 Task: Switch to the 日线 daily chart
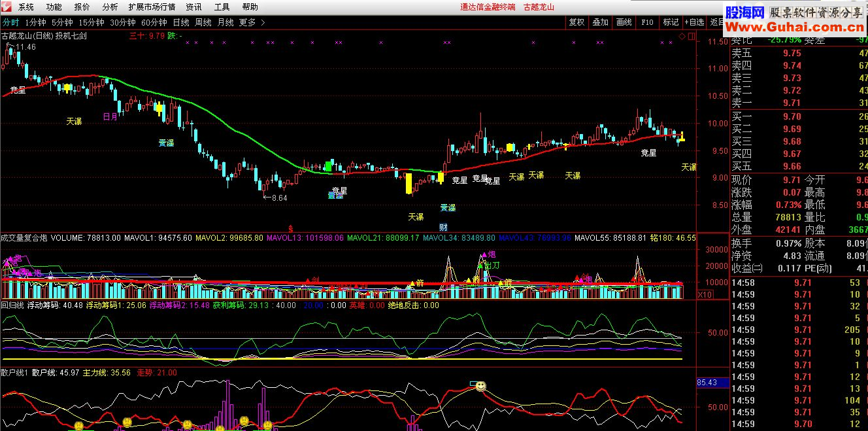[181, 22]
